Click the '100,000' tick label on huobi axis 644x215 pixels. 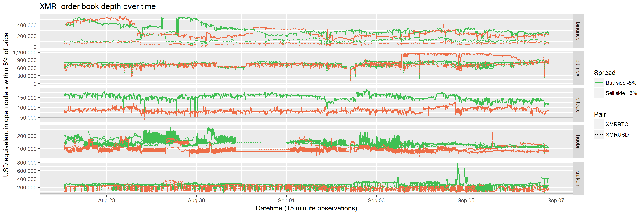27,149
